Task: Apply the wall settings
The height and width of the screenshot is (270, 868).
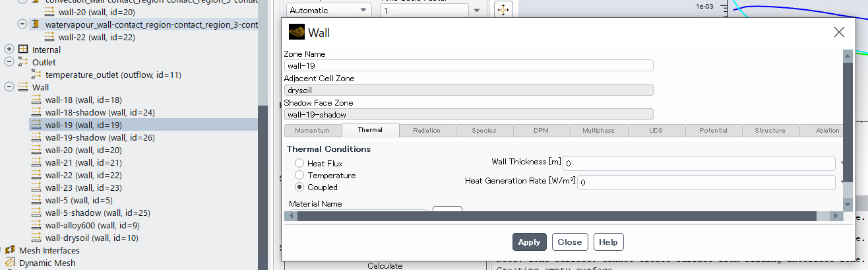Action: coord(529,242)
